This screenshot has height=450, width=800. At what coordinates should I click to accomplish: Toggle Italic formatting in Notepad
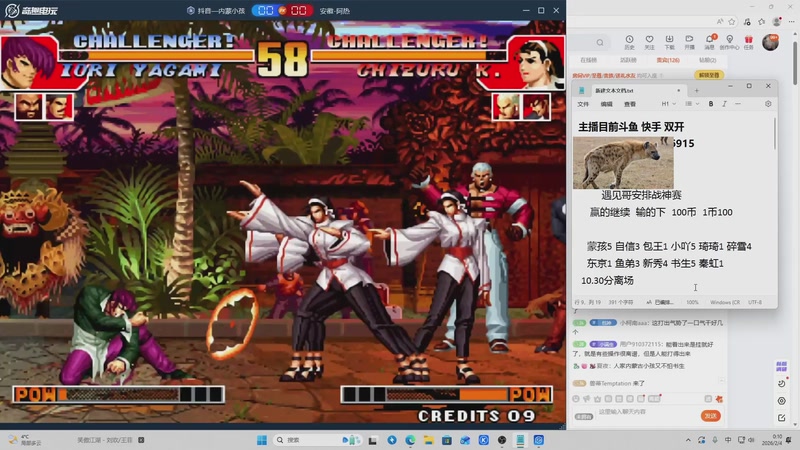click(724, 104)
